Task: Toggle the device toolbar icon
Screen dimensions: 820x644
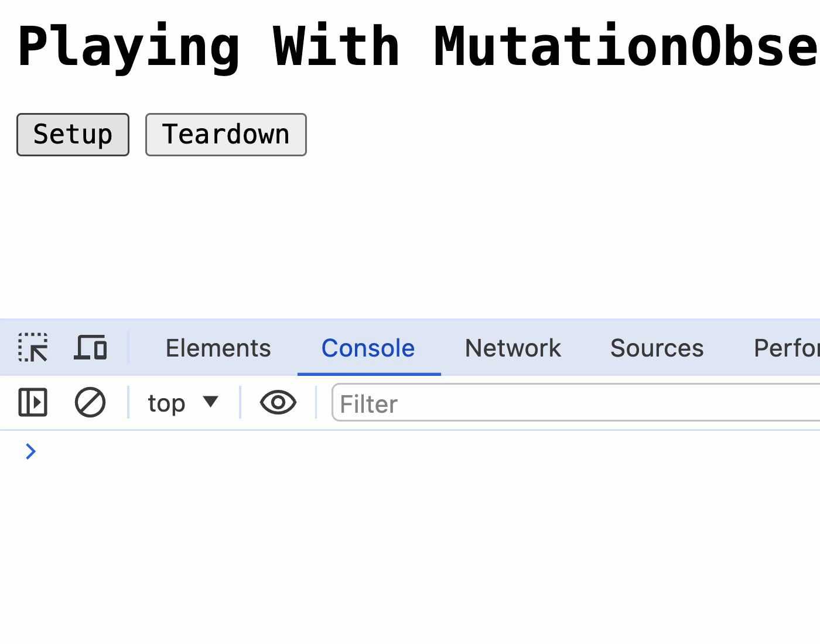Action: tap(90, 348)
